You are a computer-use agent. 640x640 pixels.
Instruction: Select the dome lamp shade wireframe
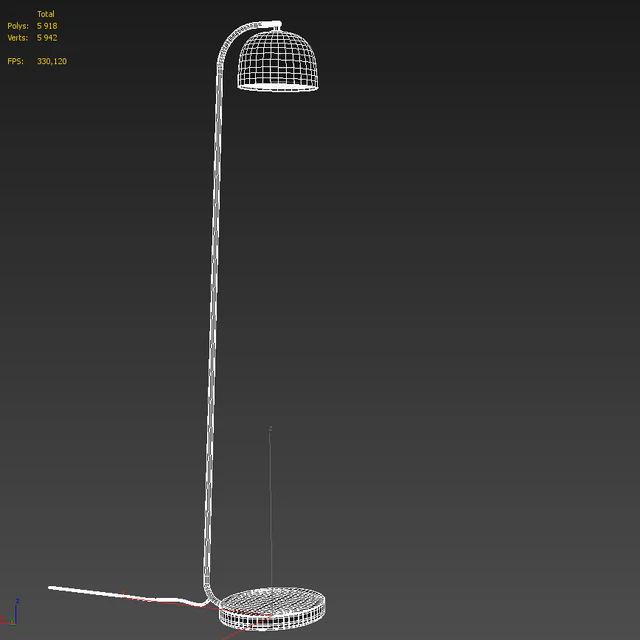pyautogui.click(x=278, y=60)
